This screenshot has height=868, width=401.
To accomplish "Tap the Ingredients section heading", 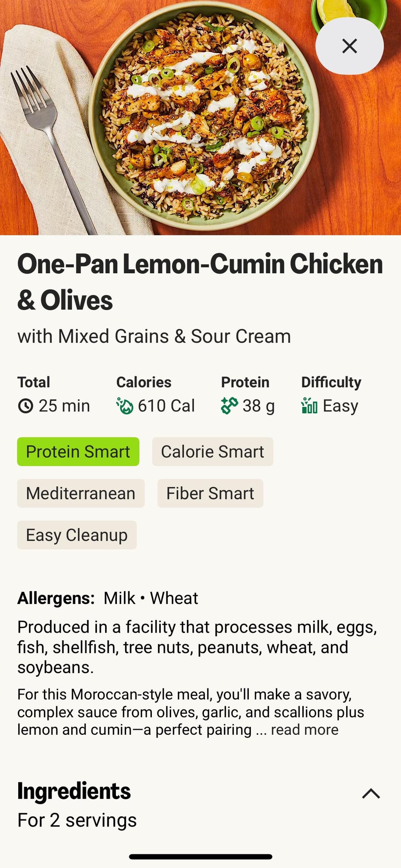I will 74,791.
